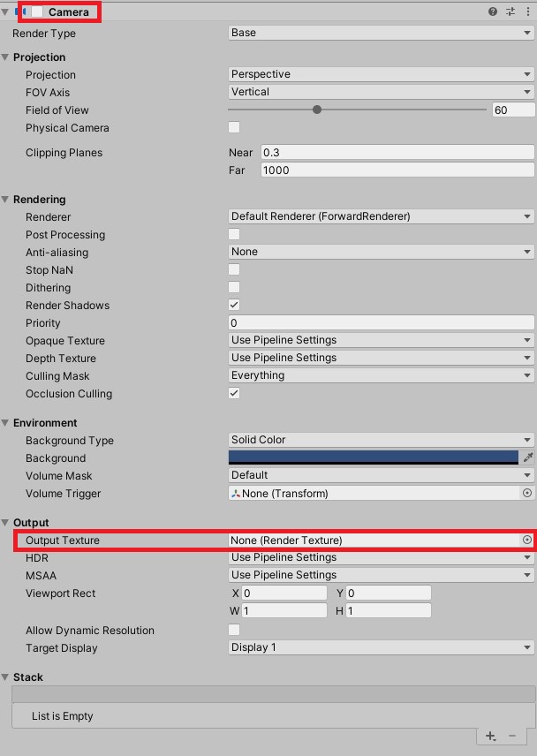537x756 pixels.
Task: Open the blue Background color swatch
Action: coord(373,457)
